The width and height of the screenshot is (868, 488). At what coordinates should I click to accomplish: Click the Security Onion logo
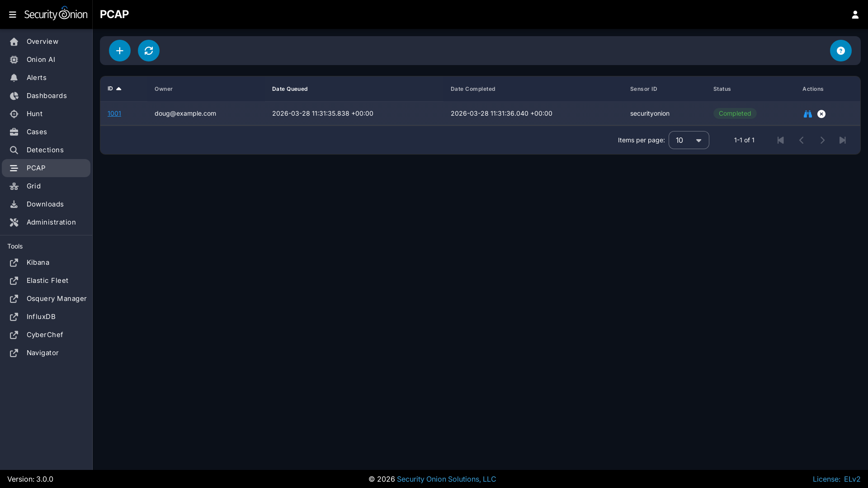tap(56, 14)
